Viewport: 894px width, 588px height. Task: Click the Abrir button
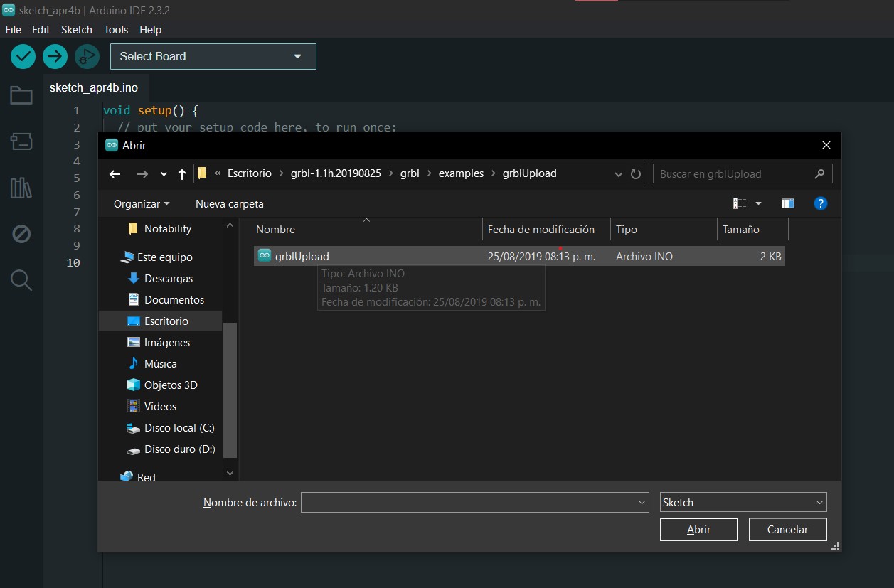pos(698,529)
